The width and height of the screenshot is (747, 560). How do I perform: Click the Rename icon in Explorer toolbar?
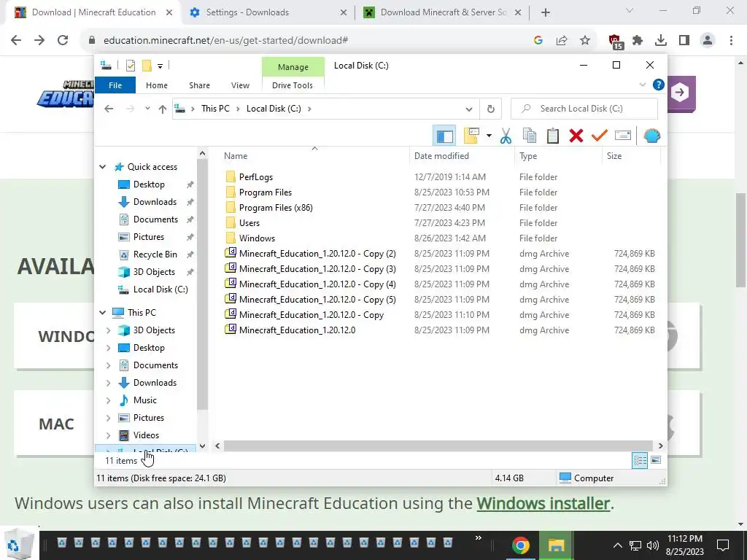(623, 136)
